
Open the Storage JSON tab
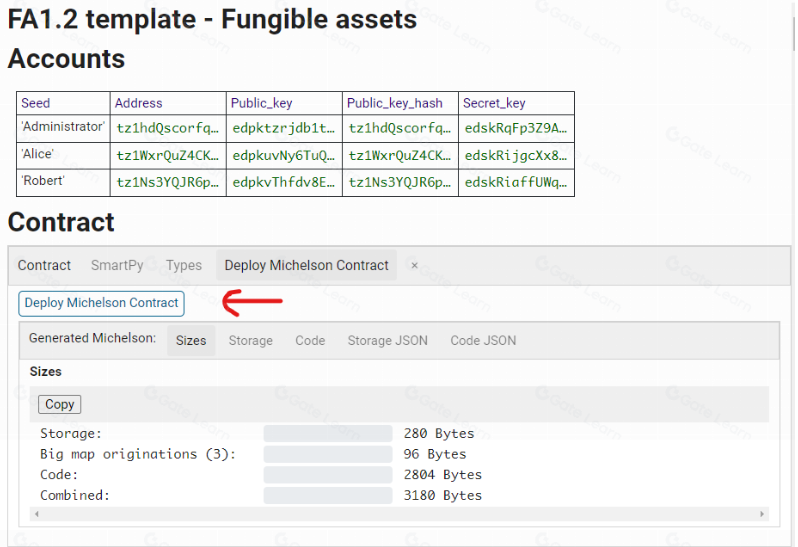coord(387,340)
